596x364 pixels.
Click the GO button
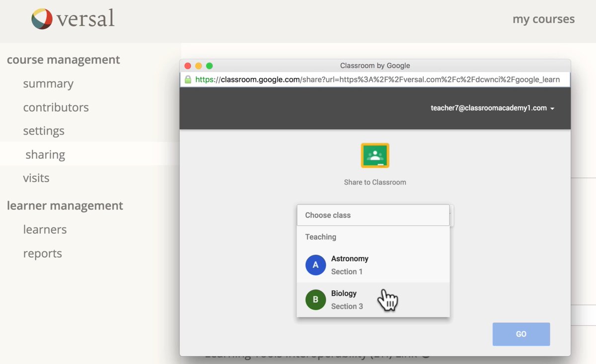point(521,334)
